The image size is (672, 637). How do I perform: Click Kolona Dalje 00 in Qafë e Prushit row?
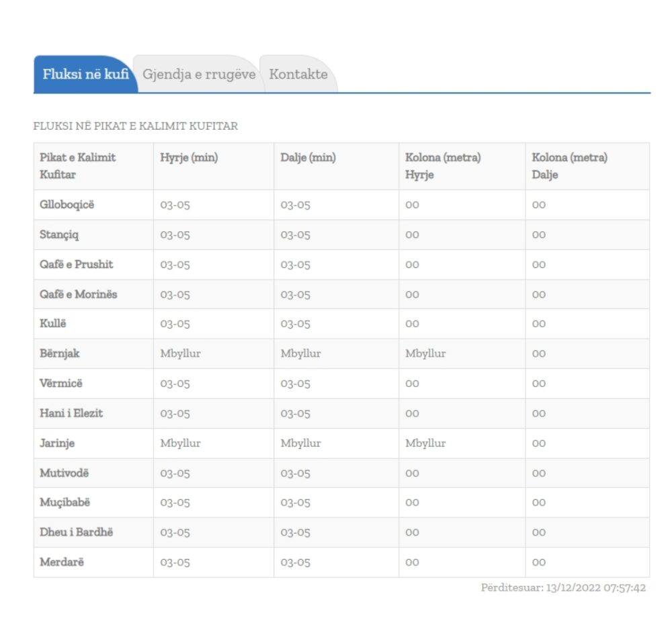[539, 265]
